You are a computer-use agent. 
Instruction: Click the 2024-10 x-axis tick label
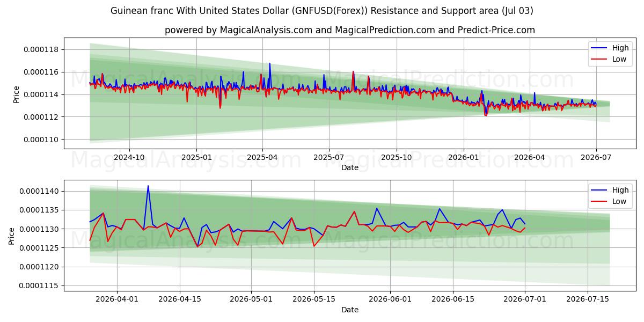click(129, 158)
